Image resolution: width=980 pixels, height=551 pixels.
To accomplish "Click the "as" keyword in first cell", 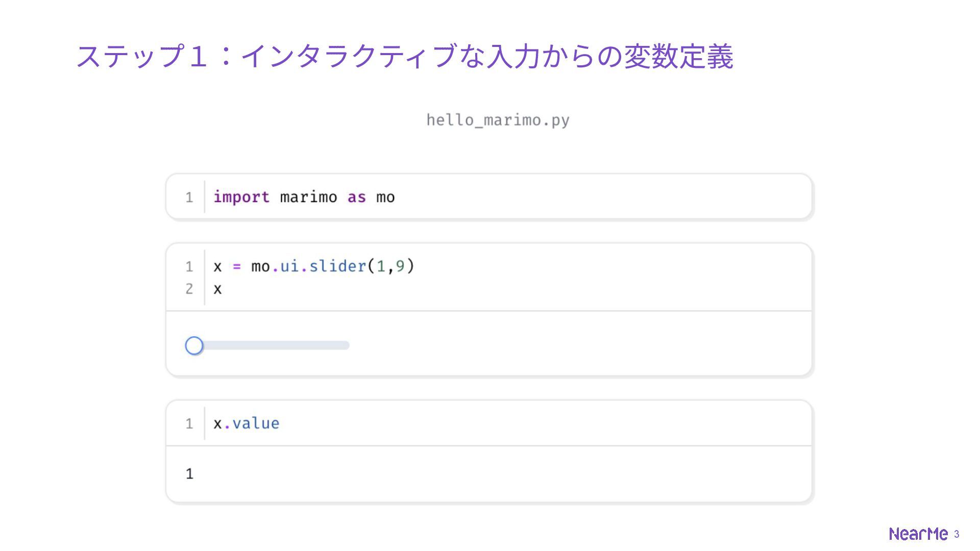I will click(356, 197).
